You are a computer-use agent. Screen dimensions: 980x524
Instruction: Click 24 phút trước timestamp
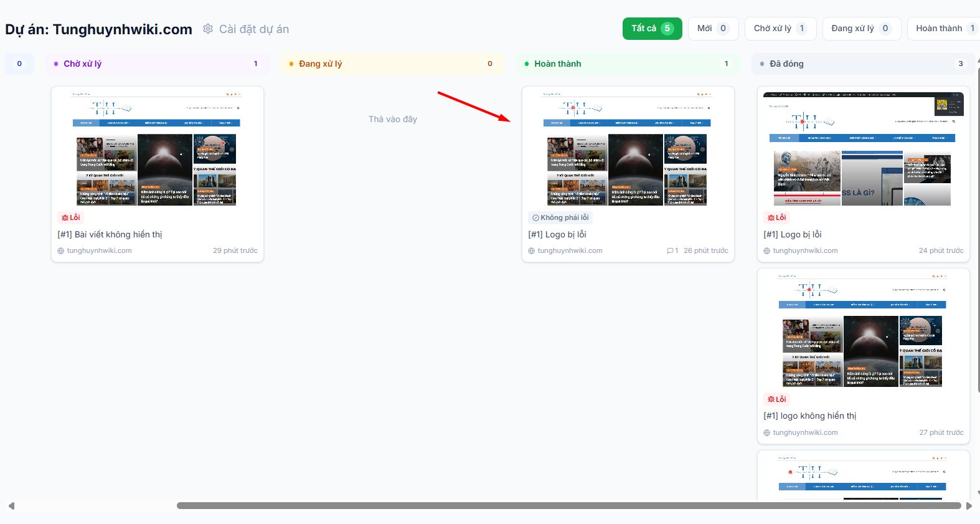pos(941,250)
